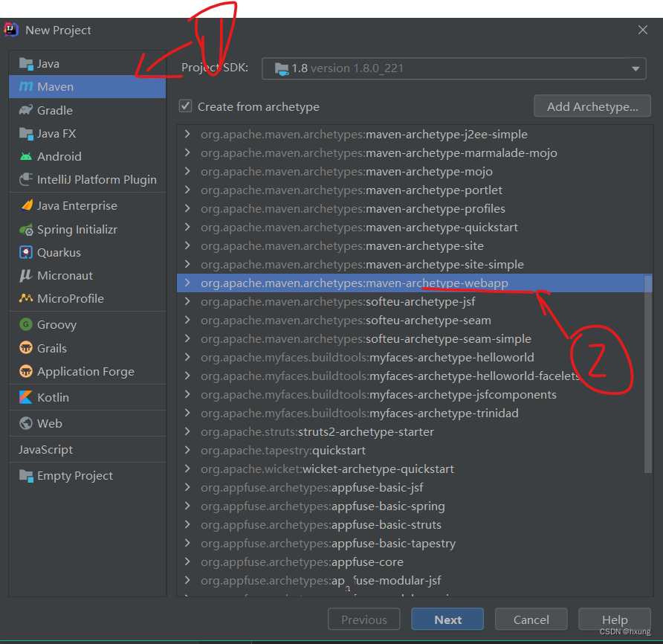Click the Previous button
This screenshot has height=644, width=663.
click(363, 619)
